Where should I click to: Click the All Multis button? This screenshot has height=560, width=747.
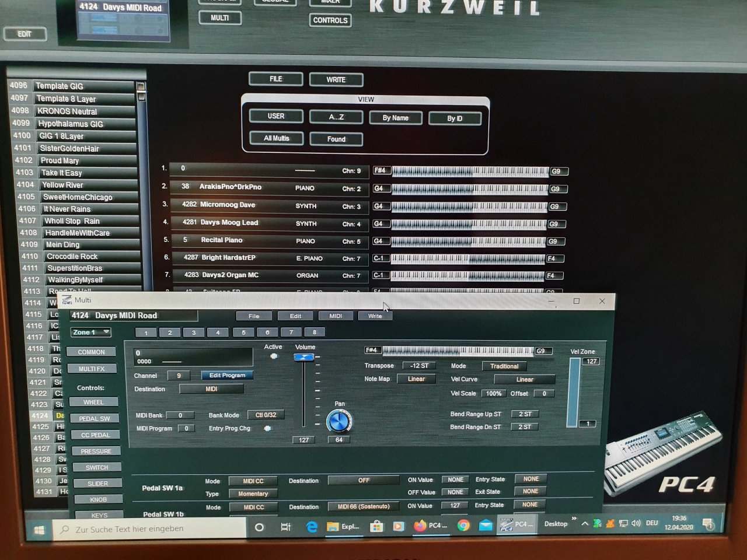click(x=276, y=138)
